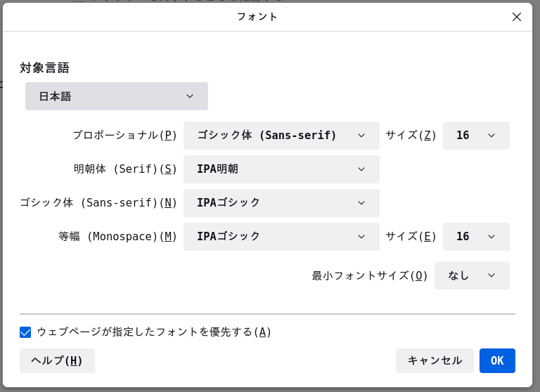The width and height of the screenshot is (540, 392).
Task: Click the 等幅 (Monospace)(M) label
Action: tap(117, 237)
